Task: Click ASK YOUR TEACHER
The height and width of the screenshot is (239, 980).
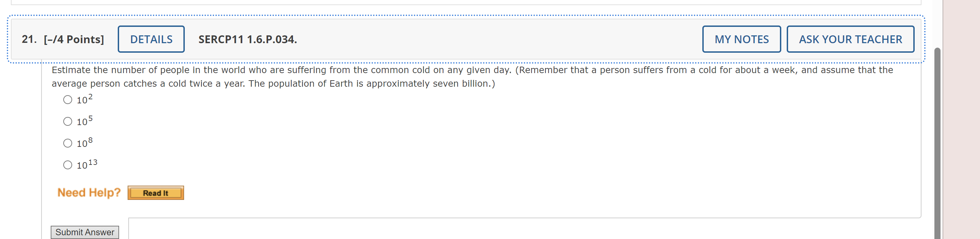Action: [850, 39]
